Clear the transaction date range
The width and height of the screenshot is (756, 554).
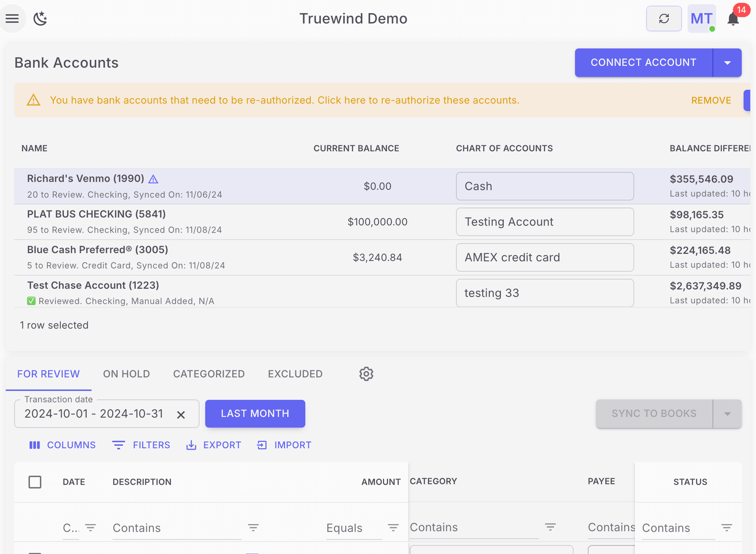click(181, 414)
